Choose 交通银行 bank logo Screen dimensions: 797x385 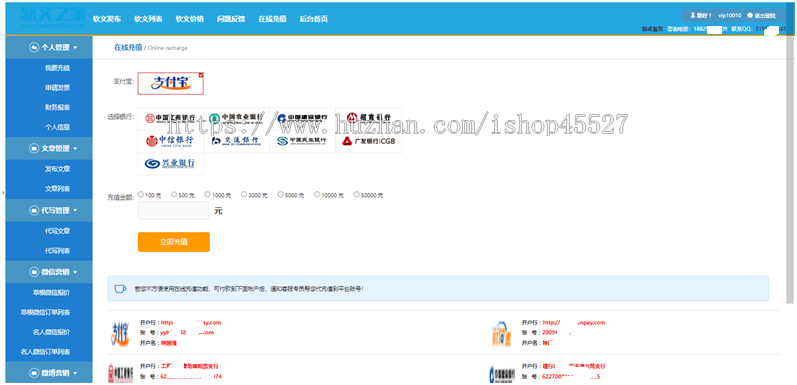(x=237, y=141)
